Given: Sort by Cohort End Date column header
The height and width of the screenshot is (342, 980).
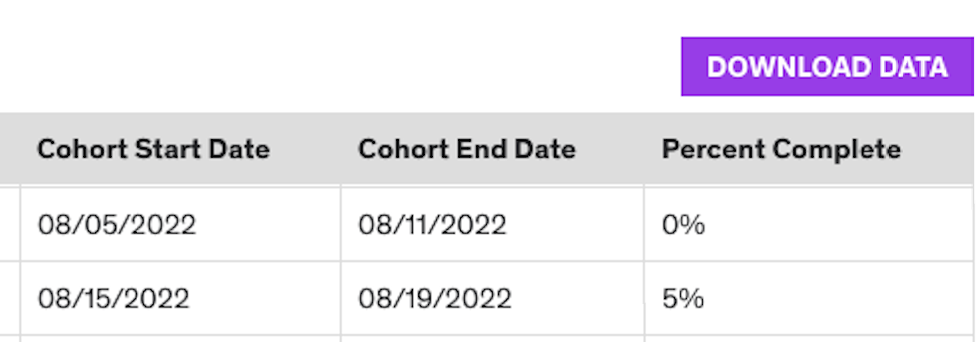Looking at the screenshot, I should [x=467, y=149].
